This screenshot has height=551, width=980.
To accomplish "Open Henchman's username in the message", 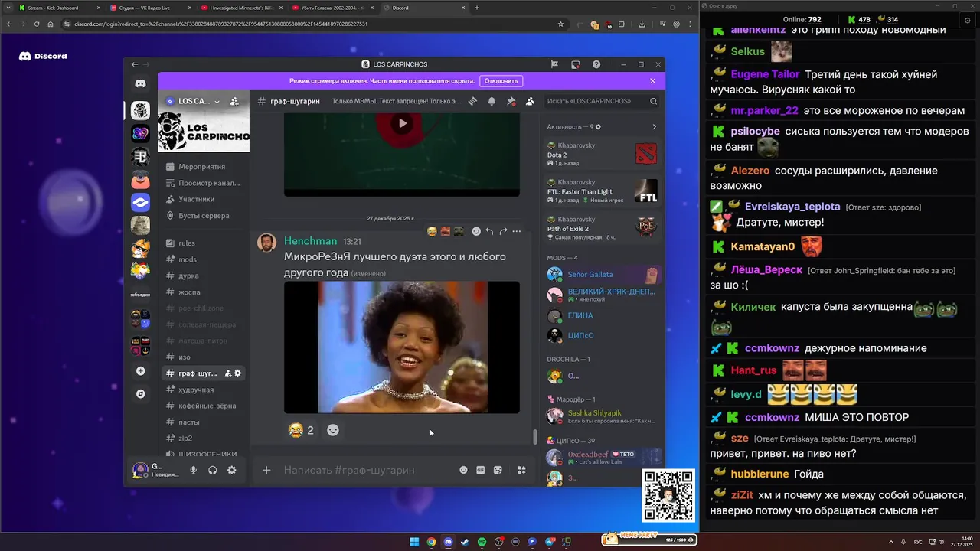I will coord(310,241).
